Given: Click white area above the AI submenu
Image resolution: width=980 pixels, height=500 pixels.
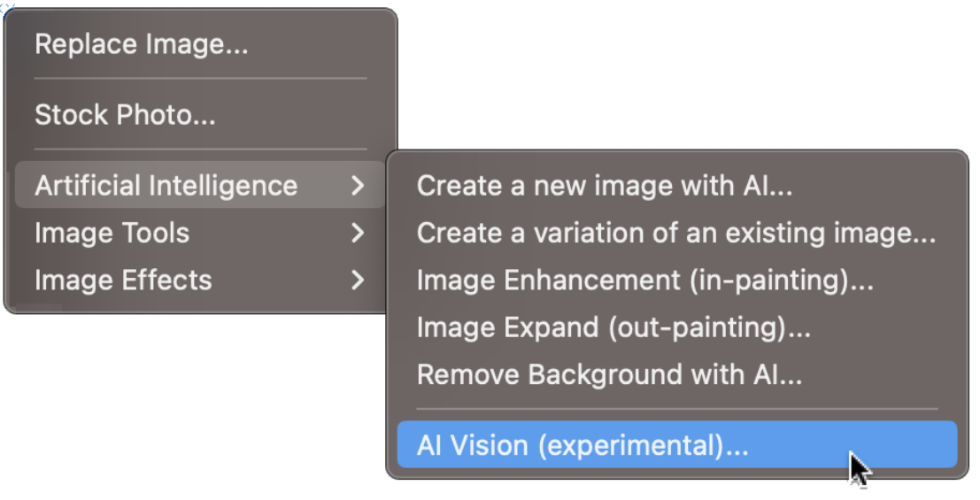Looking at the screenshot, I should pyautogui.click(x=682, y=80).
